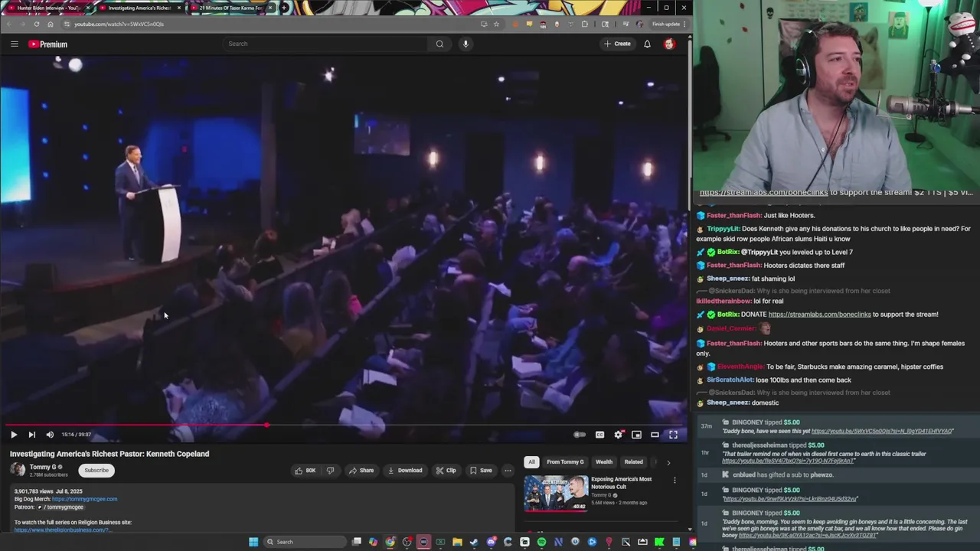Skip to the next video

pos(31,435)
